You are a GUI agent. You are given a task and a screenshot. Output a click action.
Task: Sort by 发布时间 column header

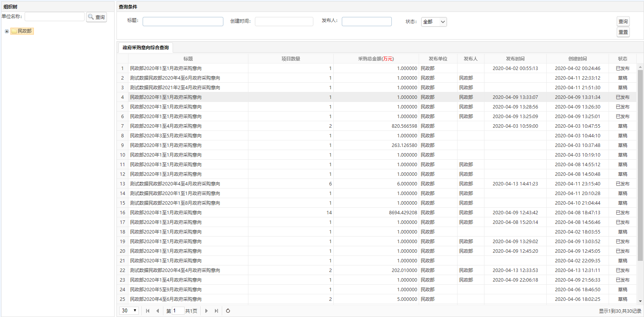pyautogui.click(x=515, y=59)
